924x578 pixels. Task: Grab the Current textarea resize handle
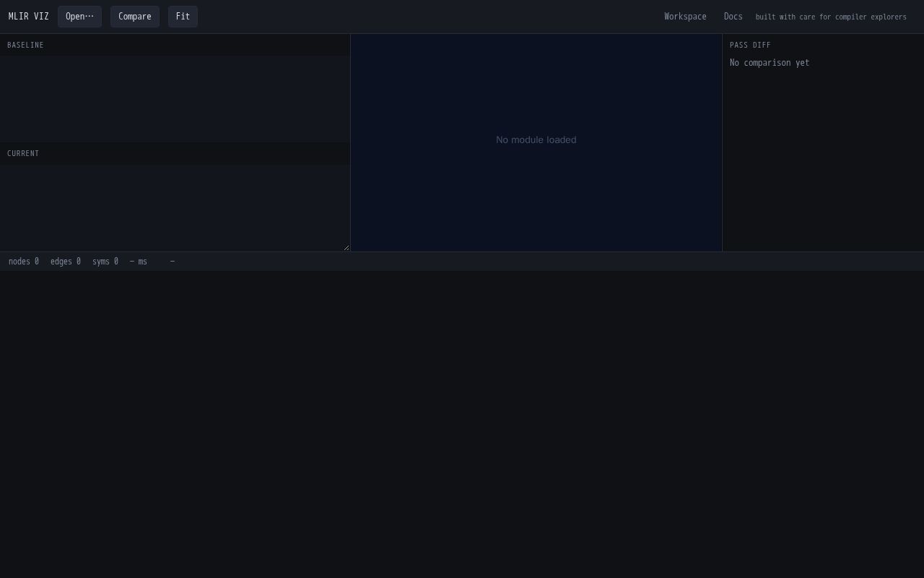tap(346, 248)
